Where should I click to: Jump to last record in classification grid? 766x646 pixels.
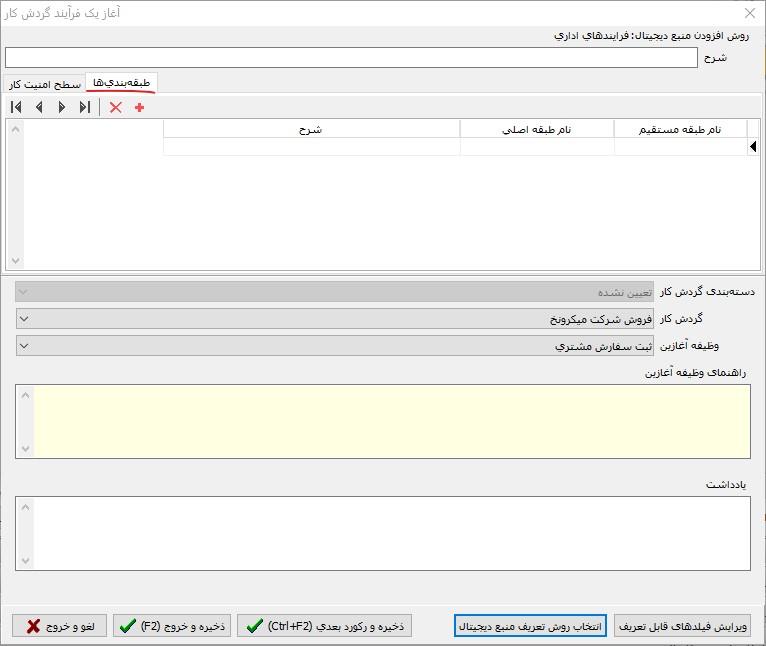85,107
